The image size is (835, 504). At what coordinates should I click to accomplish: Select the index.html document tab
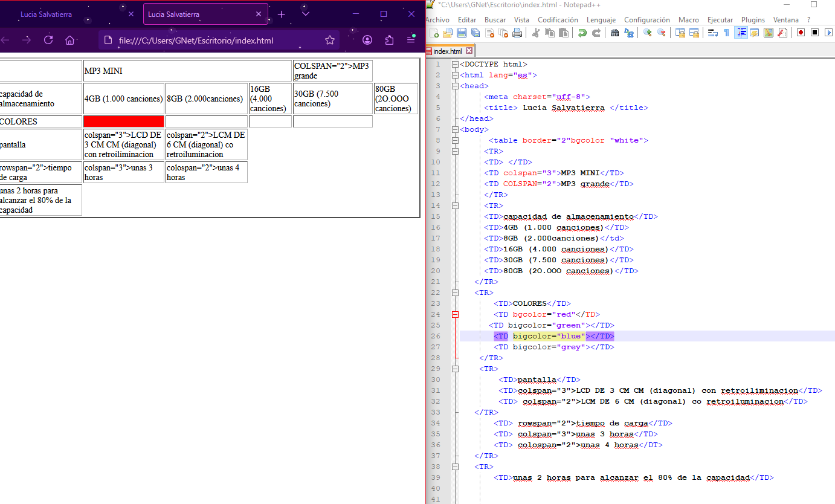pos(448,51)
